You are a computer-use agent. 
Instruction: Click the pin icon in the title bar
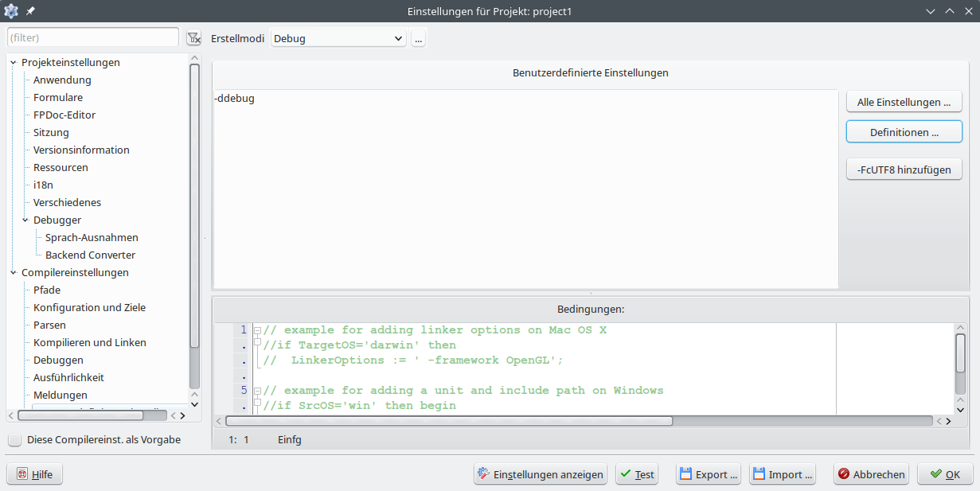click(x=30, y=11)
